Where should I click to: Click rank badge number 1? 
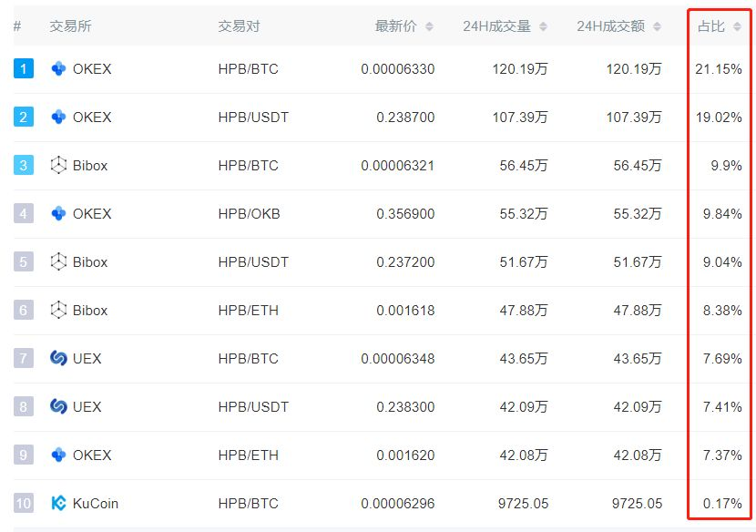pyautogui.click(x=24, y=68)
